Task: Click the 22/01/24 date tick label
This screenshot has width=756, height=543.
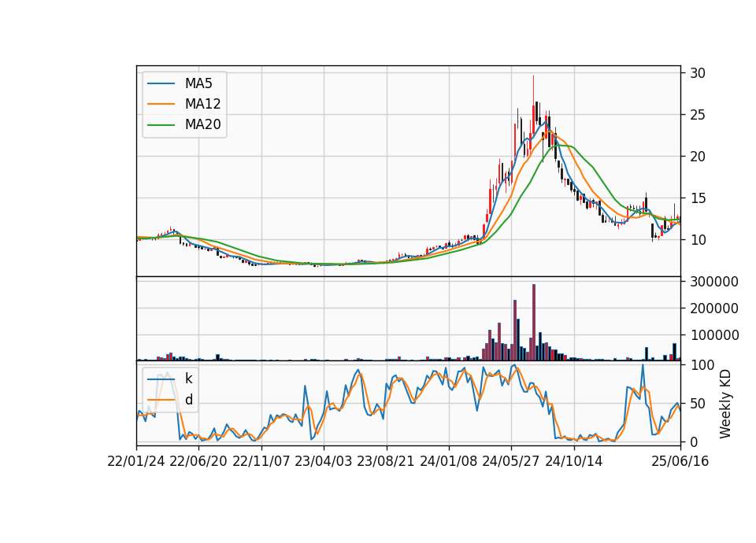Action: coord(136,461)
